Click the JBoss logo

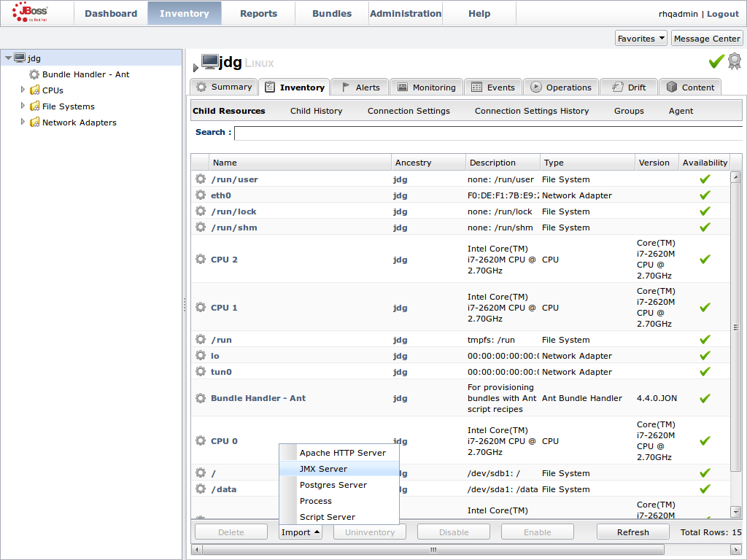[x=30, y=12]
